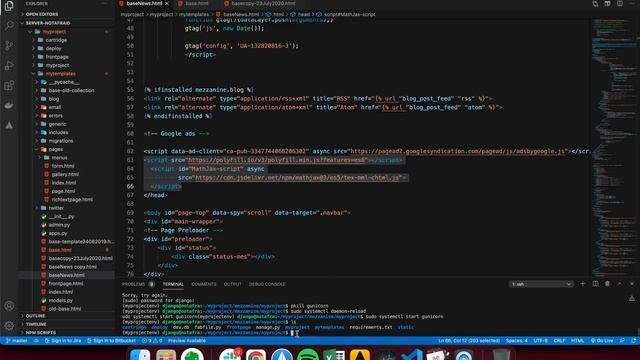Switch to the baseNews.html editor tab

(x=144, y=4)
